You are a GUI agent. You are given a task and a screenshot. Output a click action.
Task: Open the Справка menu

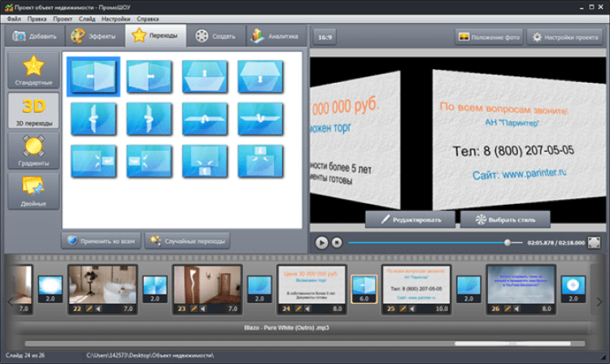pyautogui.click(x=147, y=19)
